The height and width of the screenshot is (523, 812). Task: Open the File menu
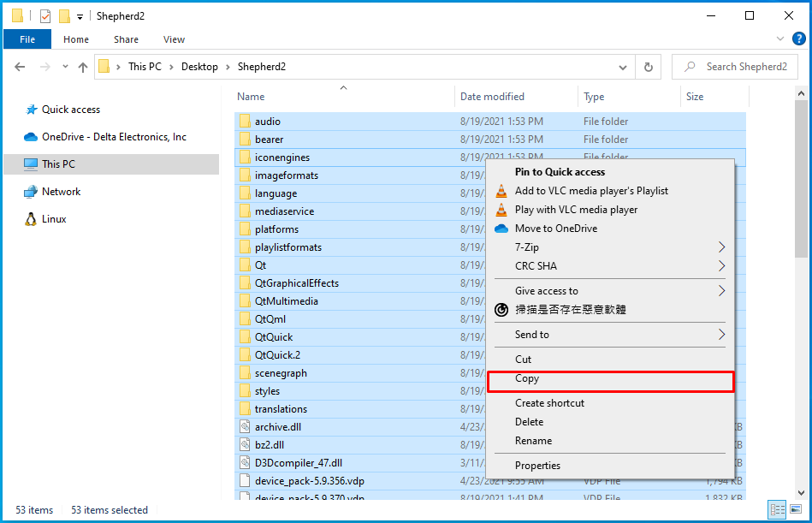26,39
